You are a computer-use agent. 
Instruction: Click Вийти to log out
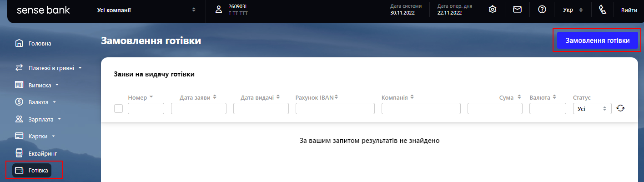pos(629,10)
